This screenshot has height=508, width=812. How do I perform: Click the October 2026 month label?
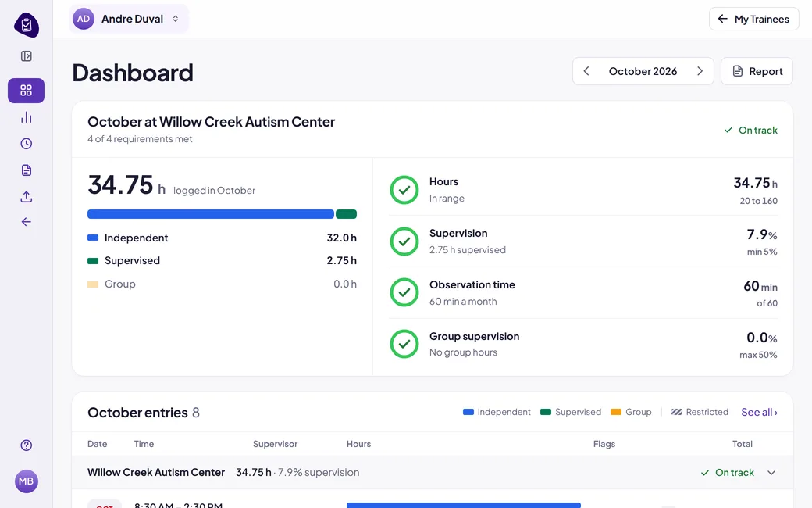pos(643,71)
